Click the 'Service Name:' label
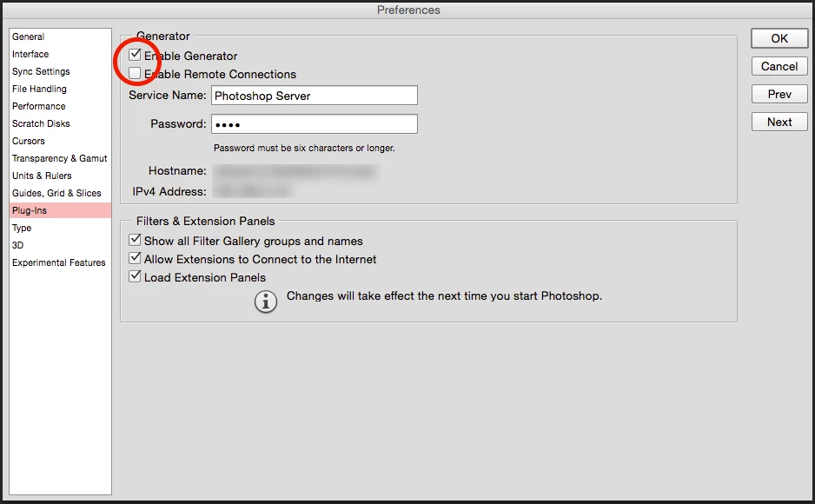 click(168, 95)
